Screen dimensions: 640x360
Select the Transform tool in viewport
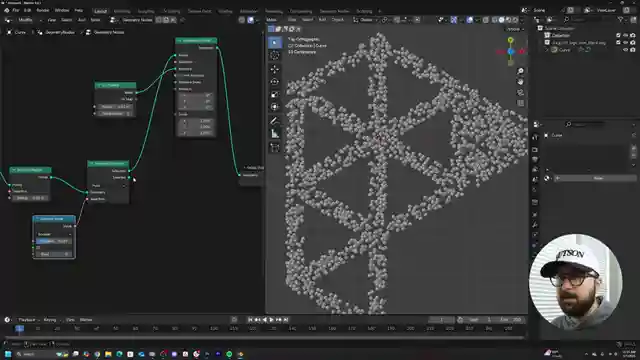click(x=275, y=107)
